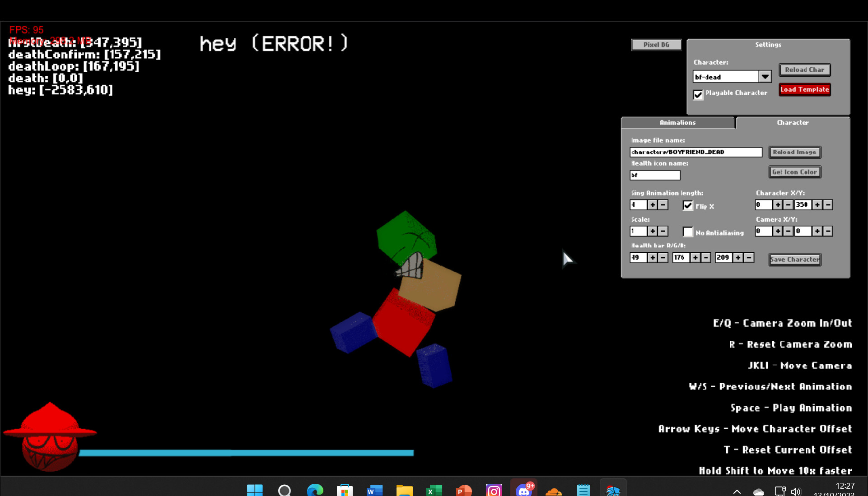Open Instagram app in taskbar
868x496 pixels.
tap(494, 490)
